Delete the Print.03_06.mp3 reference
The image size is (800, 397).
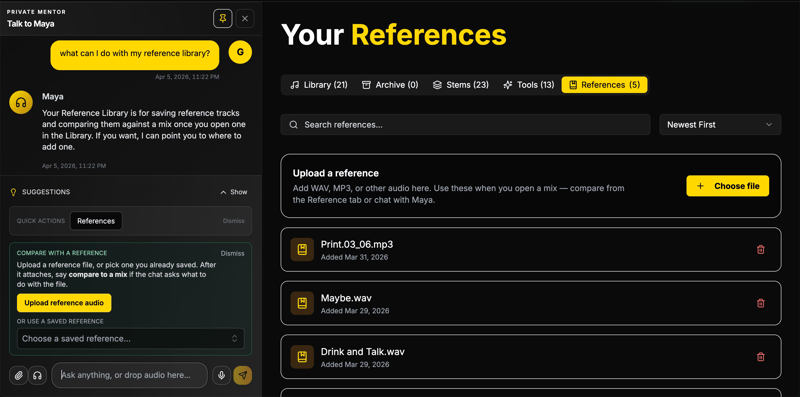(761, 250)
